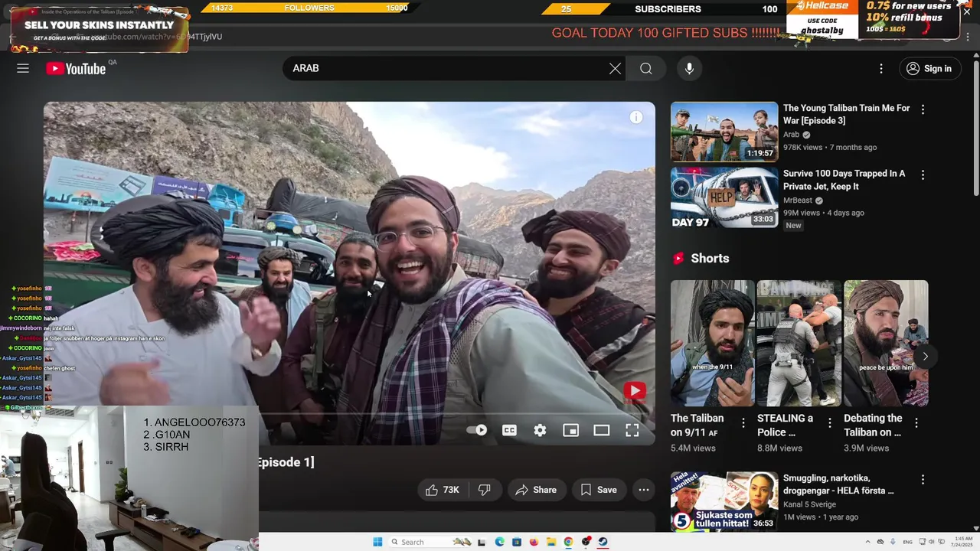The width and height of the screenshot is (980, 551).
Task: Open the player settings gear
Action: pyautogui.click(x=540, y=430)
